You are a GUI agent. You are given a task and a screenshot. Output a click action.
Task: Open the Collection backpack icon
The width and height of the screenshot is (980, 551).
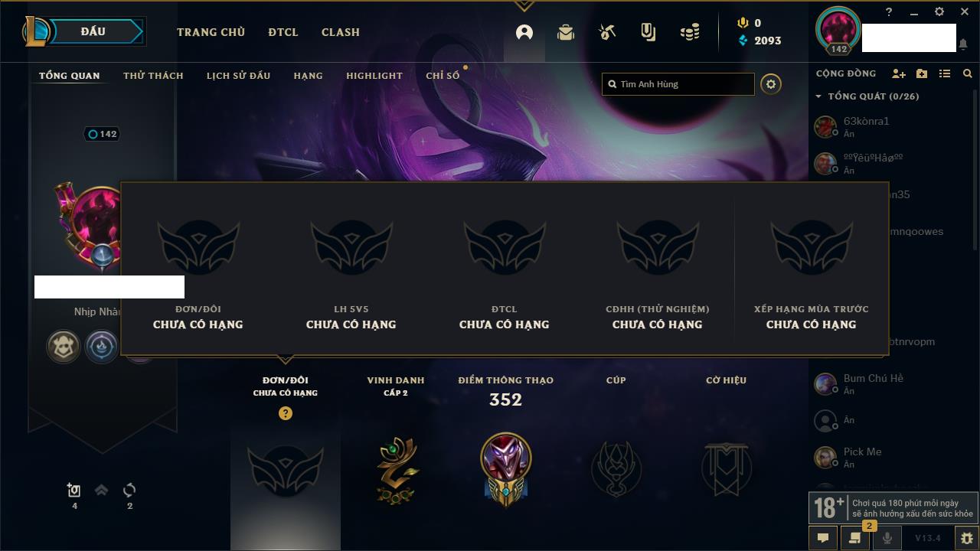point(566,32)
